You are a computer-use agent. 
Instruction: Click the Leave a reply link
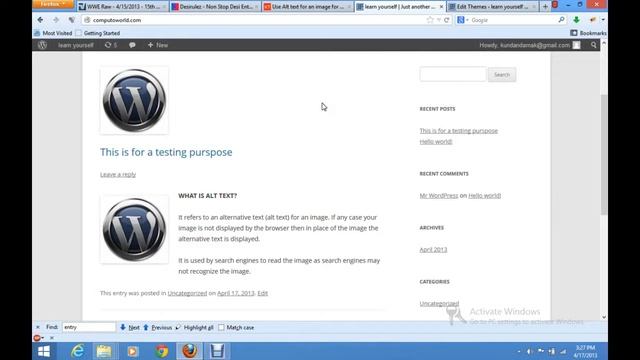coord(118,174)
